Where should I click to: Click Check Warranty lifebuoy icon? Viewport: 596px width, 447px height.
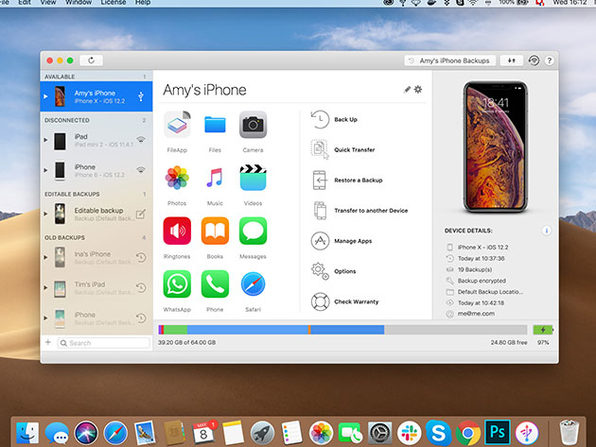click(320, 302)
